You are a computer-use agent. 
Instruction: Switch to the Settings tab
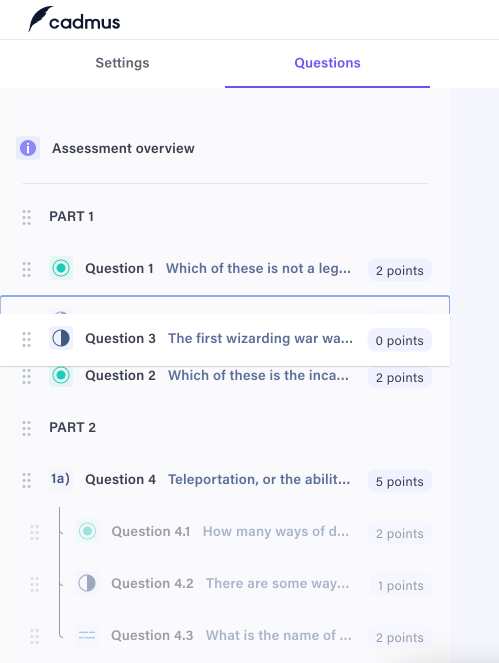pyautogui.click(x=122, y=63)
